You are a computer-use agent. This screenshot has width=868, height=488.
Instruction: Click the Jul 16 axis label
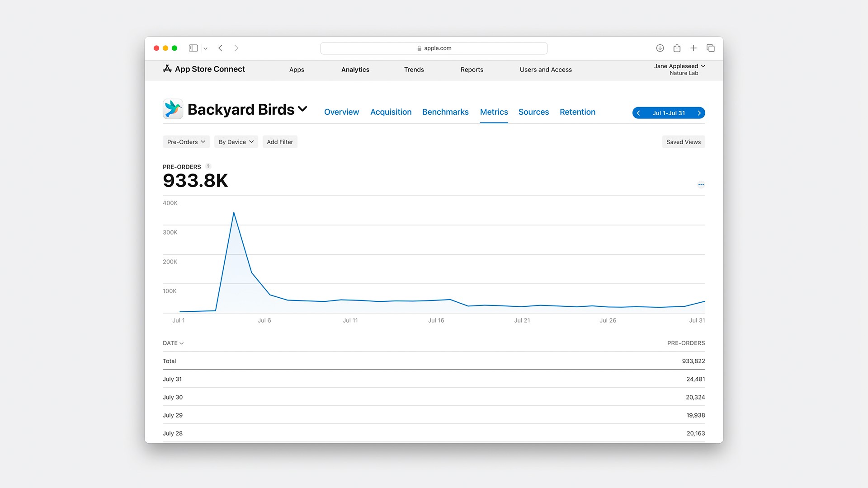tap(436, 320)
